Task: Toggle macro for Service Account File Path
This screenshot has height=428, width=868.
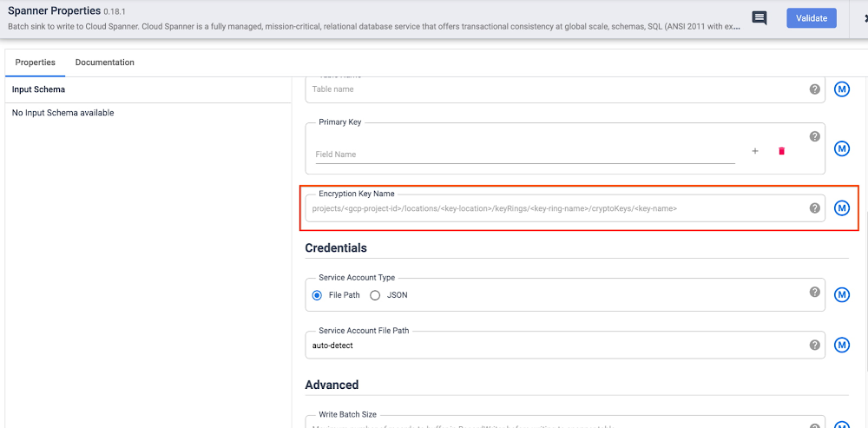Action: [841, 346]
